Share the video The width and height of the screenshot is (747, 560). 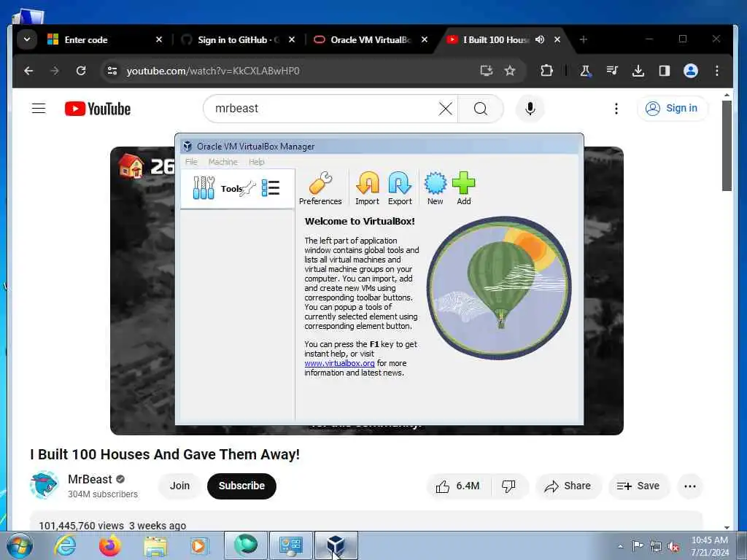[568, 486]
